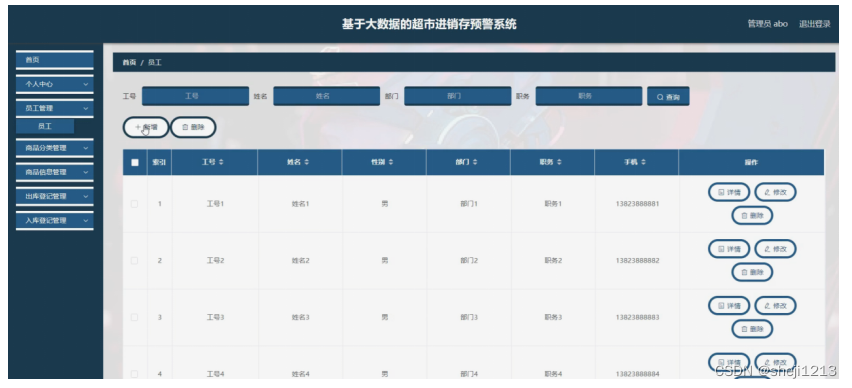The width and height of the screenshot is (852, 388).
Task: Click the 退出登录 link
Action: 815,24
